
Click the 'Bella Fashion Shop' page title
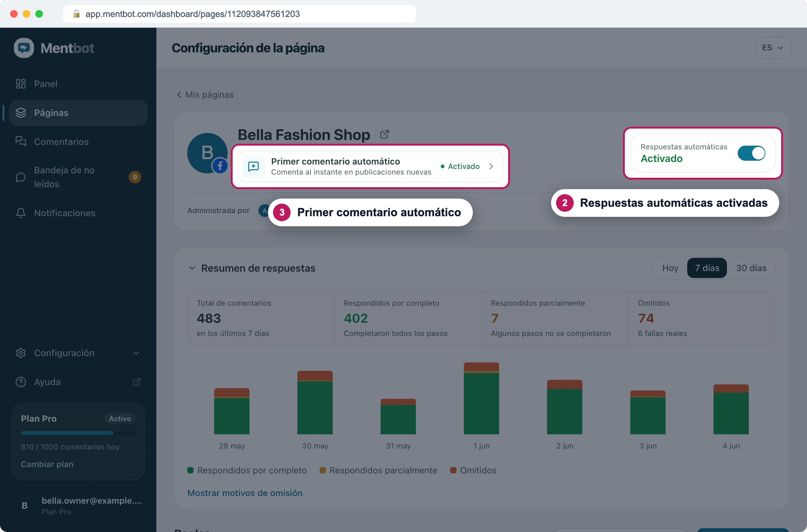pos(304,135)
